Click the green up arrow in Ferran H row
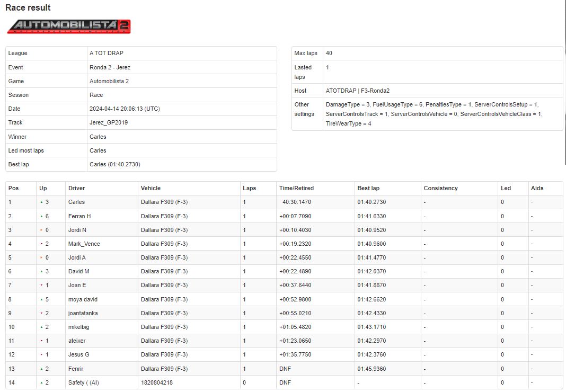The image size is (566, 392). pyautogui.click(x=41, y=216)
